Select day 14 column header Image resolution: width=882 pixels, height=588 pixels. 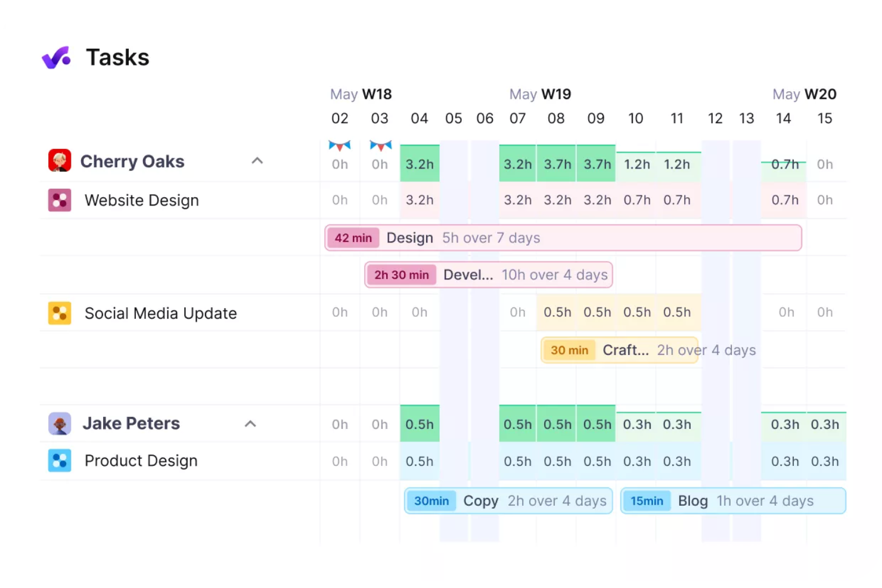pos(784,119)
